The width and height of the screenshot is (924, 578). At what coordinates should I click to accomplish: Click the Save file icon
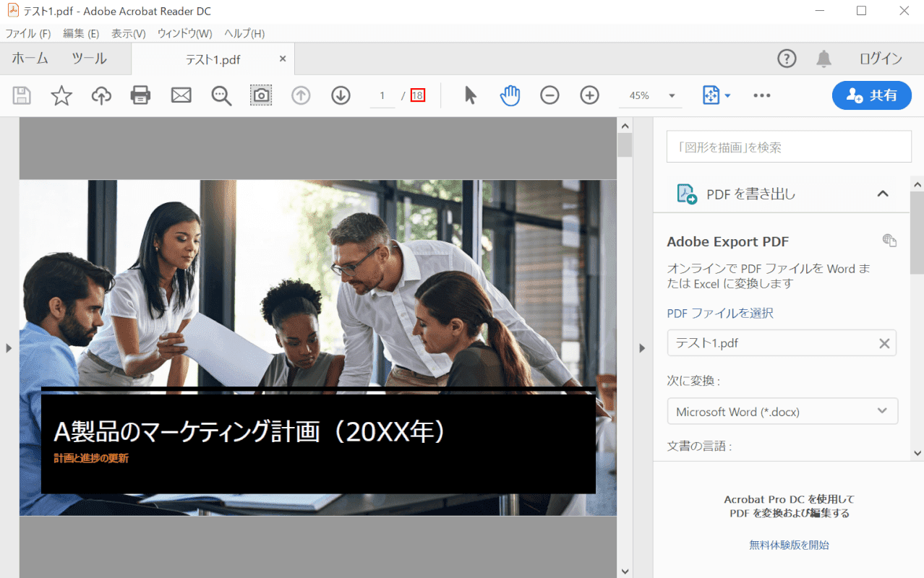coord(22,95)
